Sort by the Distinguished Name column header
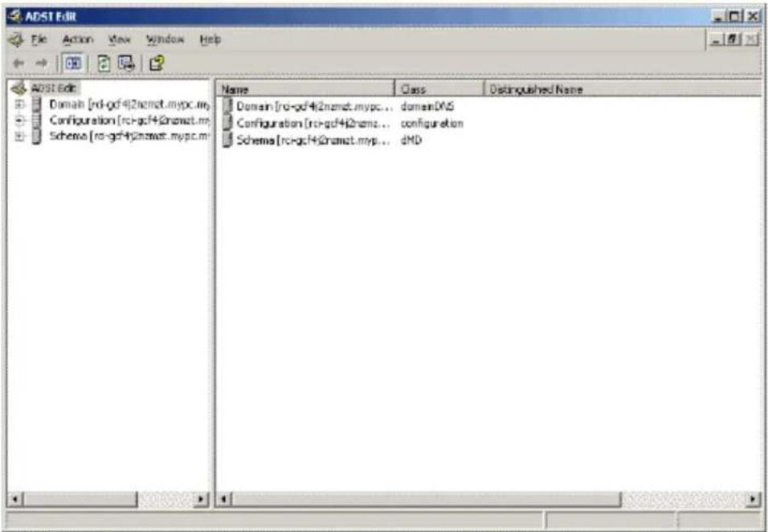This screenshot has height=532, width=768. pos(623,89)
